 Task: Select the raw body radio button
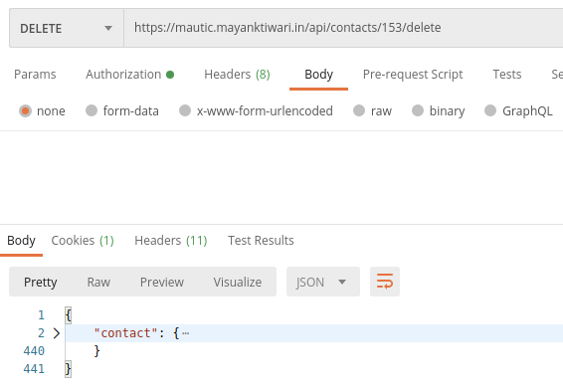click(x=359, y=110)
